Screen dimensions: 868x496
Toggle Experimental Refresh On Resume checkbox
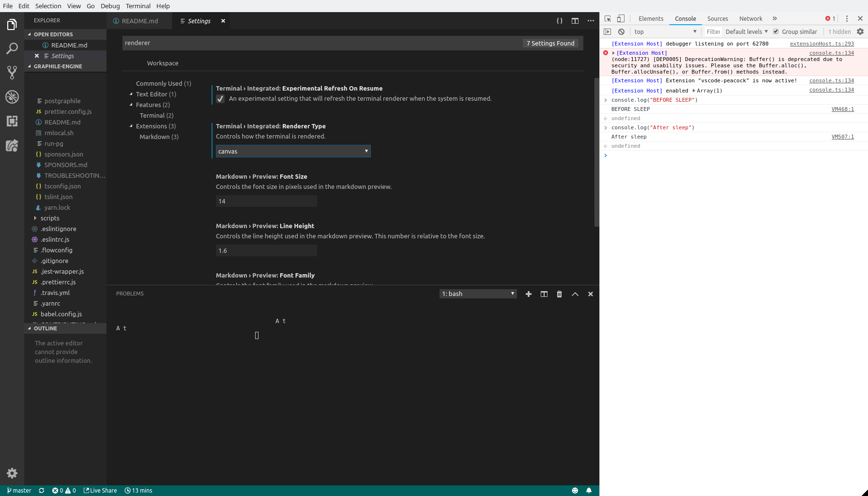click(220, 99)
